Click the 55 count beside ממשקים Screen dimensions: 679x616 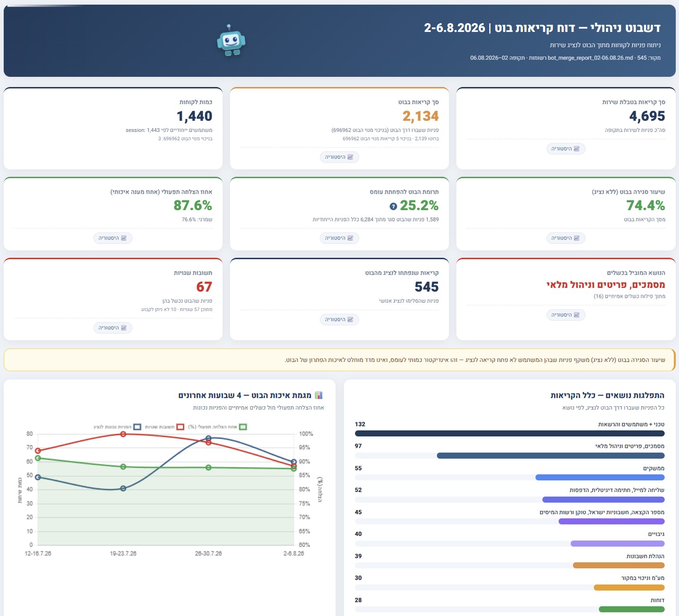point(358,468)
